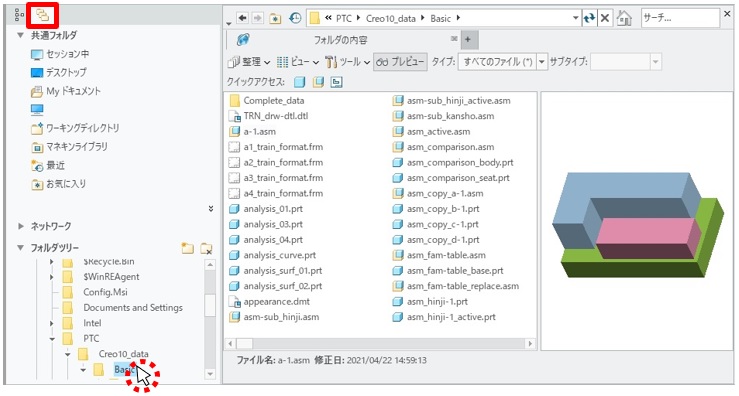Click quick access assembly icon
This screenshot has width=739, height=396.
click(x=318, y=82)
